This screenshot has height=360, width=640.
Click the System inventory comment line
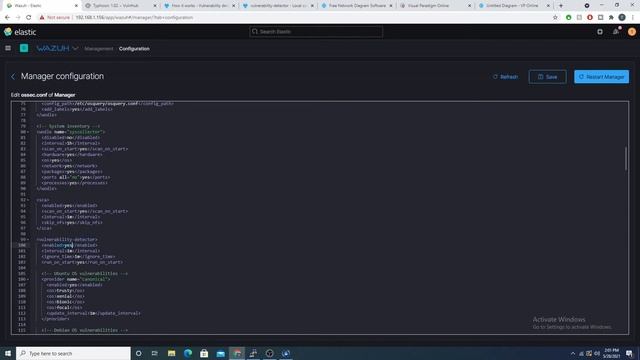(x=68, y=127)
